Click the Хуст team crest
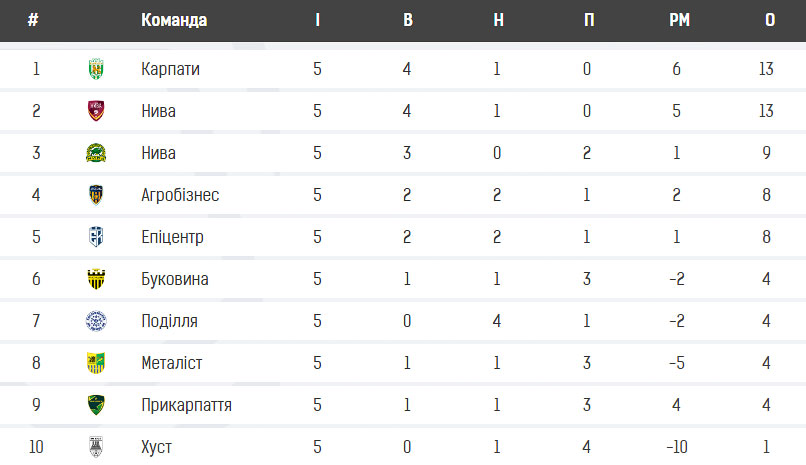The width and height of the screenshot is (806, 465). pos(96,447)
